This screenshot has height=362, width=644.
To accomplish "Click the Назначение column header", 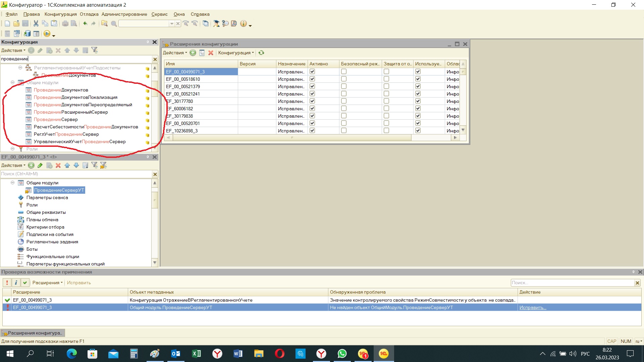I will pyautogui.click(x=291, y=64).
